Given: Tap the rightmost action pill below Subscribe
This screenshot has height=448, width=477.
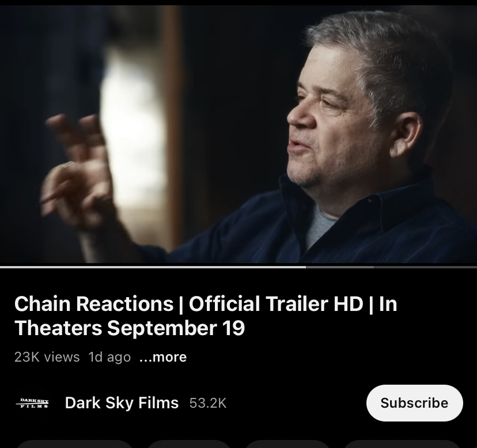Looking at the screenshot, I should [402, 444].
